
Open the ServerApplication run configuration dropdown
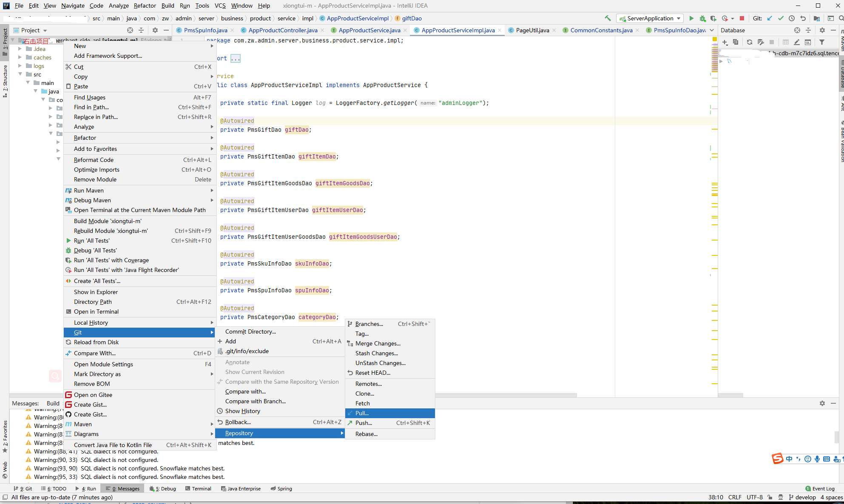pos(650,18)
